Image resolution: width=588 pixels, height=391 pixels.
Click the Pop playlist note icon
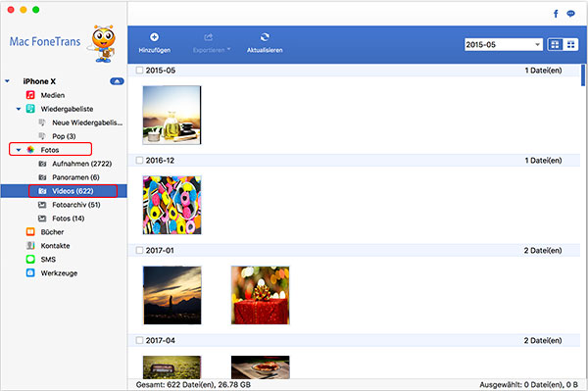(42, 135)
